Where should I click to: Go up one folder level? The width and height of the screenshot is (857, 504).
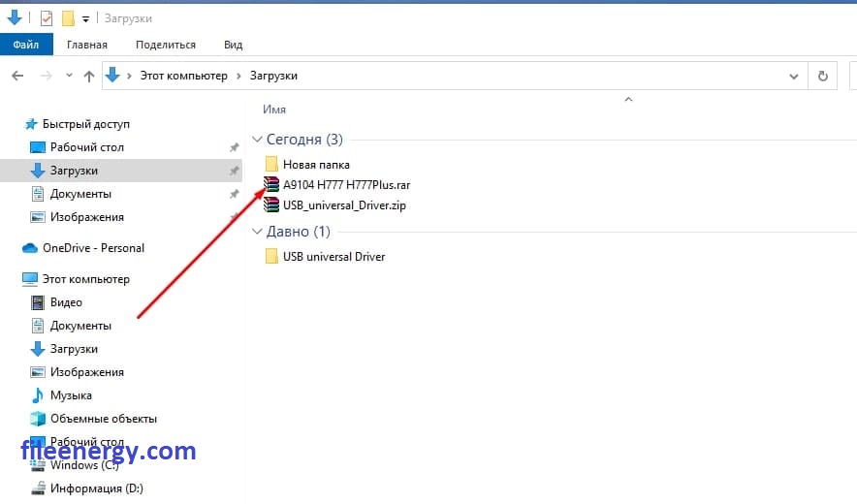(x=88, y=76)
